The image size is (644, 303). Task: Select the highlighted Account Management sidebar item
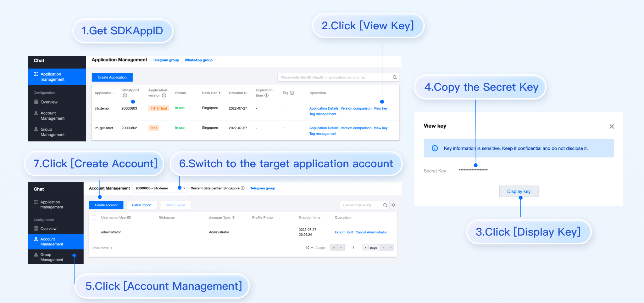56,242
